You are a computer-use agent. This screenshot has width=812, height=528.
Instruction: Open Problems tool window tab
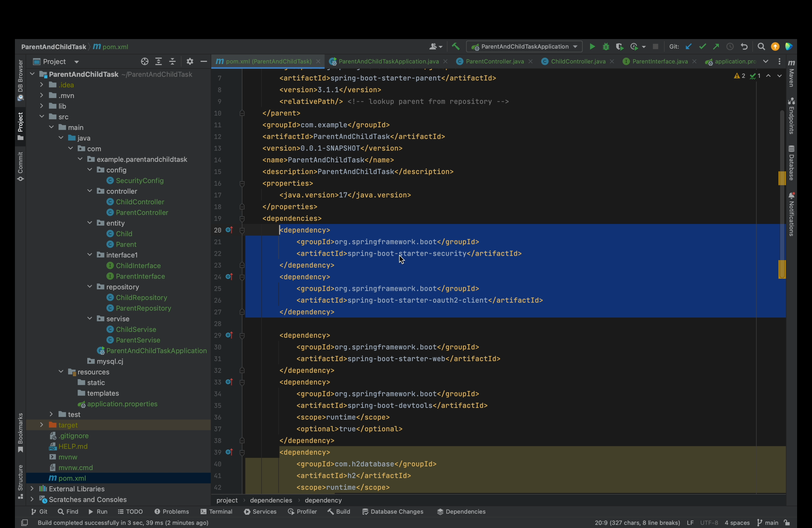pyautogui.click(x=172, y=511)
